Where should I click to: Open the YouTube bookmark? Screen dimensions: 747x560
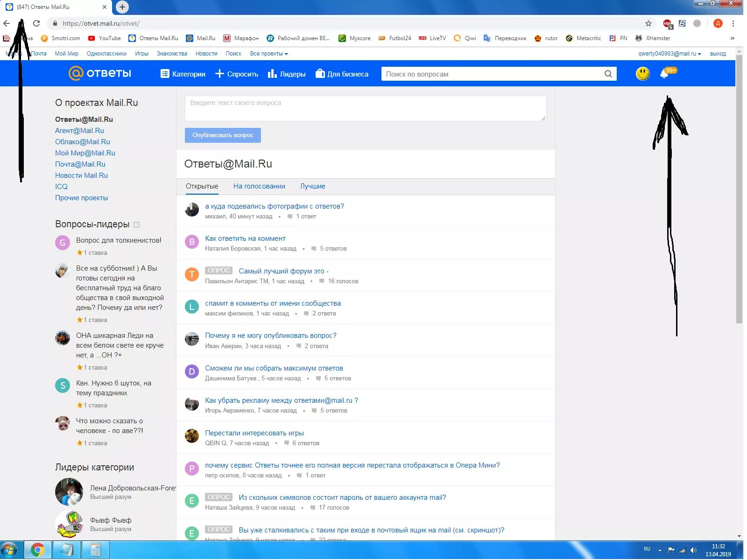coord(105,38)
